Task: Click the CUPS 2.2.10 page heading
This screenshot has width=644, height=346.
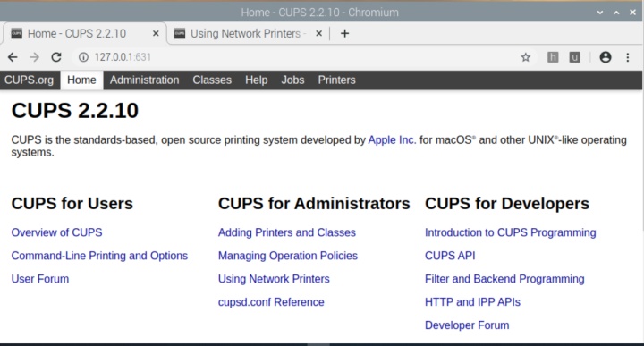Action: coord(75,110)
